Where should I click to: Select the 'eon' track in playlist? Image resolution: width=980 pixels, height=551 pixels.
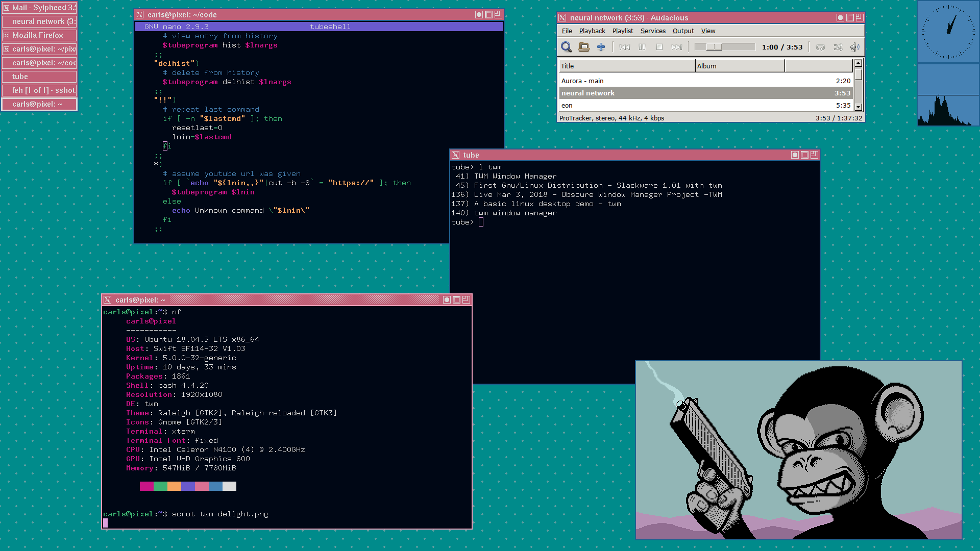(705, 106)
